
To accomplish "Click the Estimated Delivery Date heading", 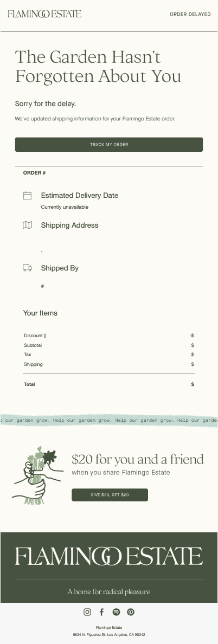I will pyautogui.click(x=80, y=196).
